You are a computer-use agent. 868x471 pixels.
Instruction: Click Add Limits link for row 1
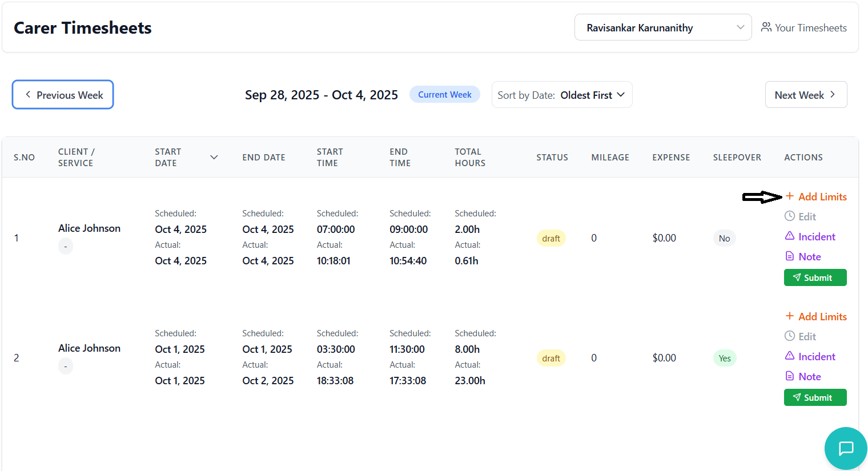pos(822,196)
